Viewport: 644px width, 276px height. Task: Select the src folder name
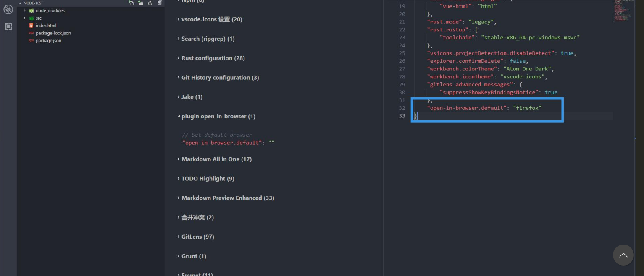(x=39, y=18)
